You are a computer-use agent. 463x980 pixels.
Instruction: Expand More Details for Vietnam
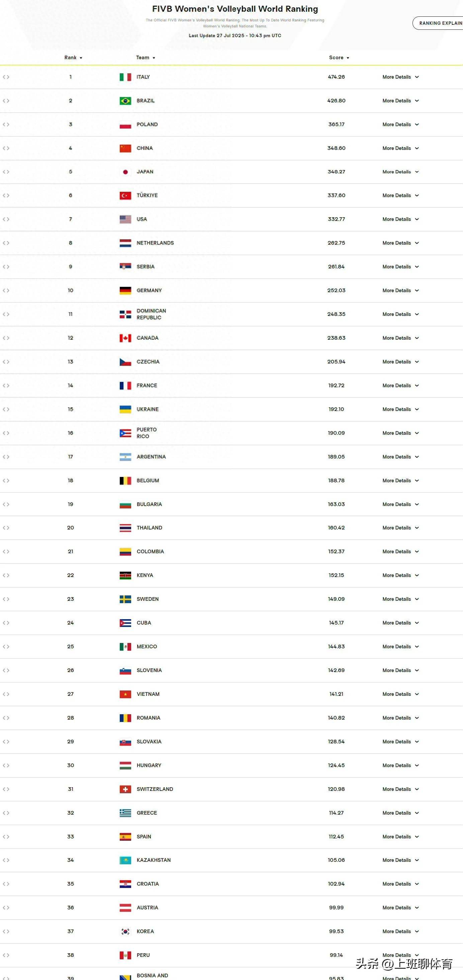point(400,694)
